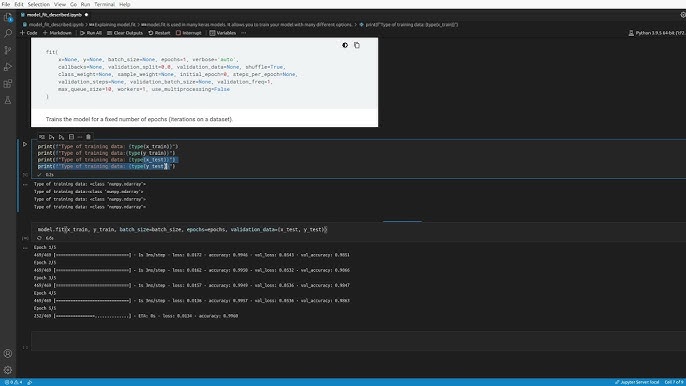Open the Run and Debug view
Viewport: 686px width, 386px height.
(x=8, y=67)
